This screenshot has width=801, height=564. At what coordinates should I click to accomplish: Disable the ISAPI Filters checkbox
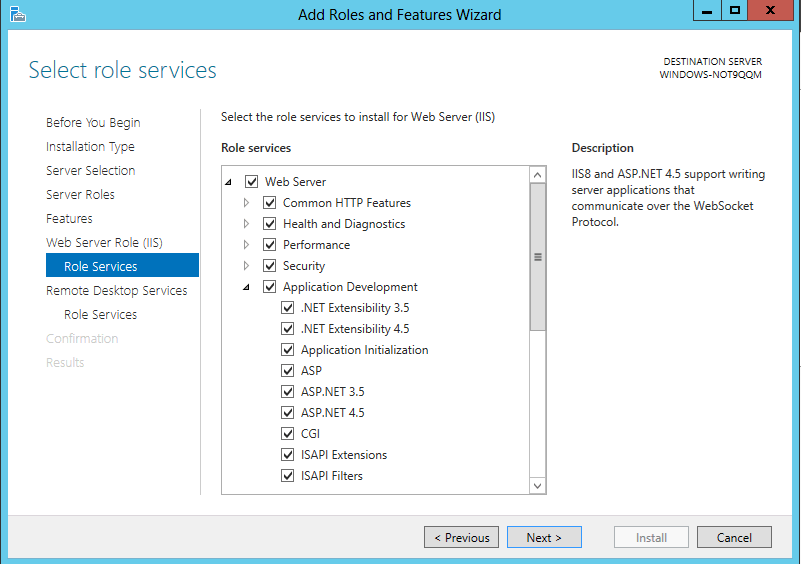pos(288,476)
